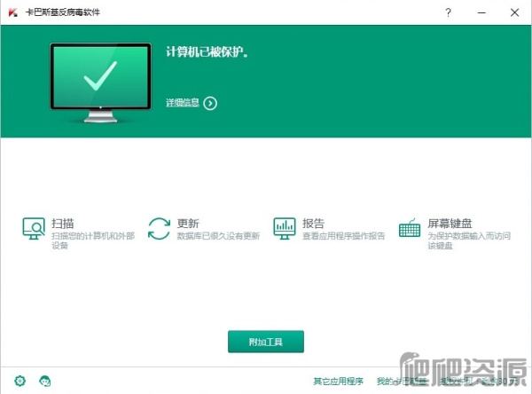Minimize the Kaspersky window
Screen dimensions: 532x394
click(x=481, y=12)
